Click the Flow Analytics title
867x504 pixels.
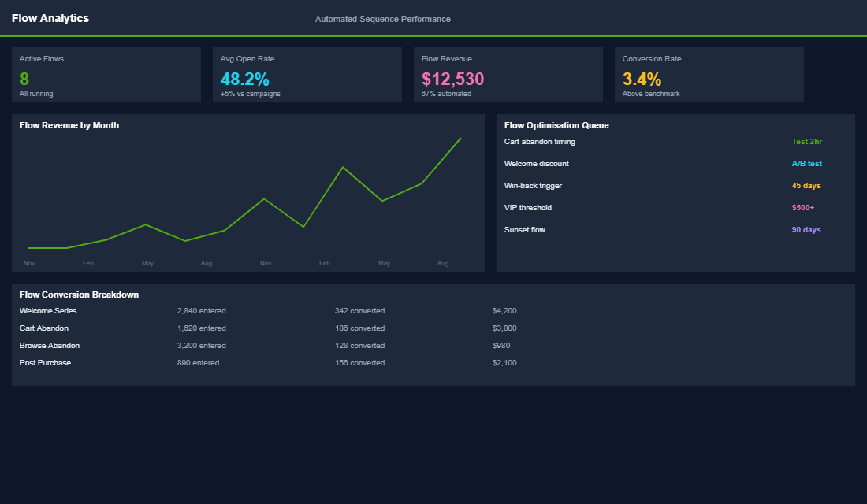50,18
